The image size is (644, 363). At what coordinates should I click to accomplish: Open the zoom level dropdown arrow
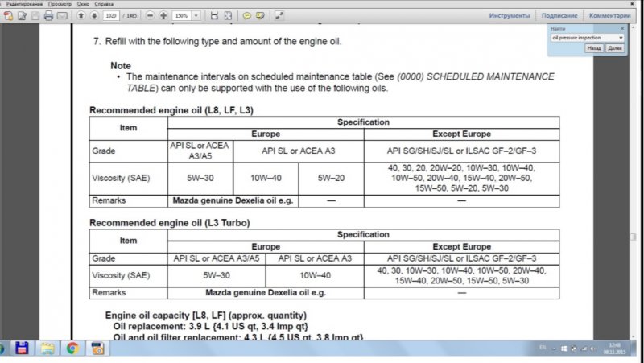(x=196, y=15)
